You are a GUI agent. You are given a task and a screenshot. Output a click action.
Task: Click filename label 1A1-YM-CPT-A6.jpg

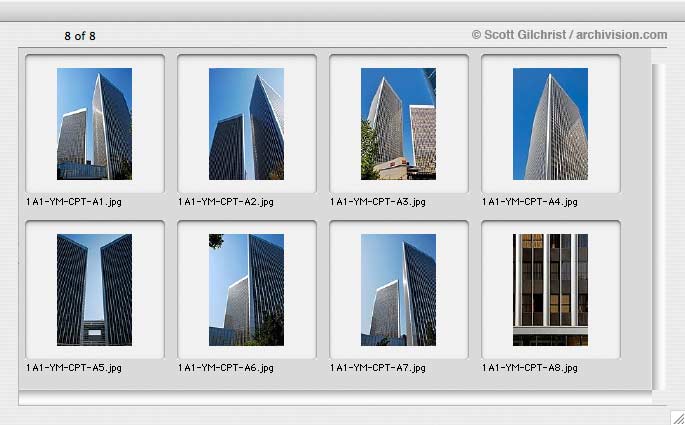226,368
